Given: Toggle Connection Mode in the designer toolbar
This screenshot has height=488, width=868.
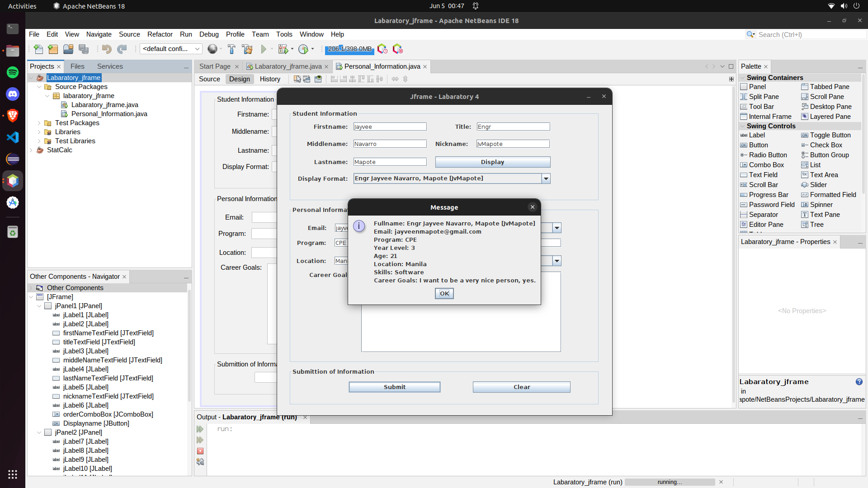Looking at the screenshot, I should tap(307, 79).
